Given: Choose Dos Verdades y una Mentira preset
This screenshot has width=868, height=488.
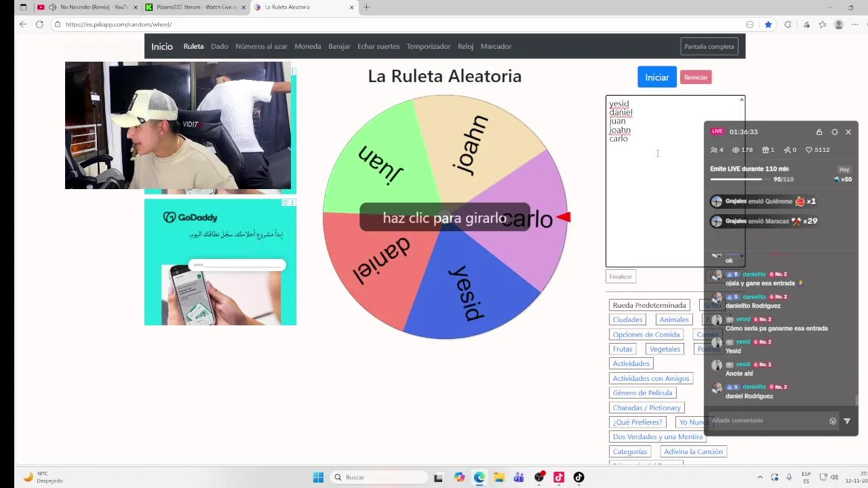Looking at the screenshot, I should point(658,437).
